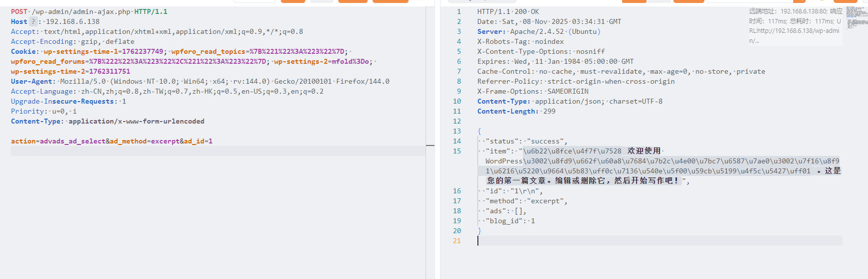Image resolution: width=868 pixels, height=279 pixels.
Task: Click the 'Content-Length: 299' header
Action: tap(516, 111)
